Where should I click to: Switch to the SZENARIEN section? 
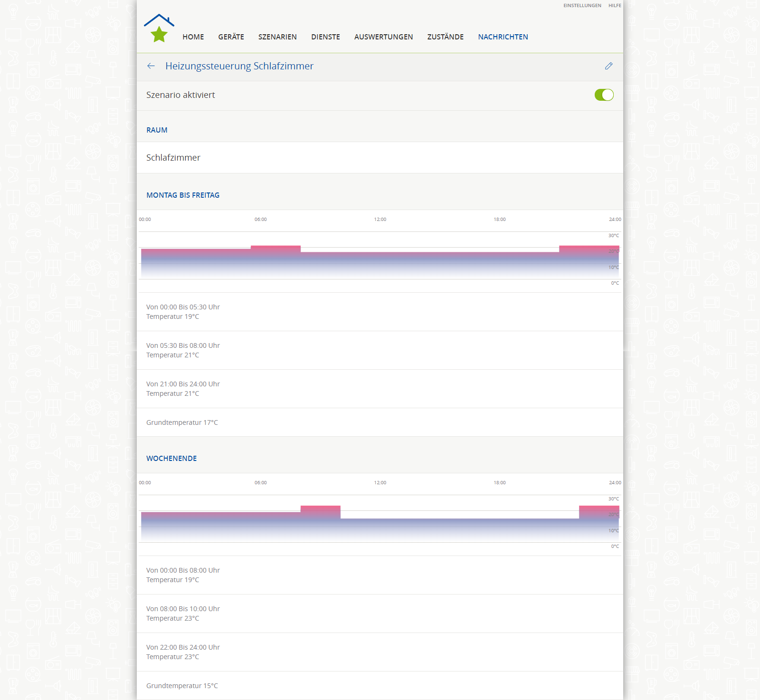click(277, 37)
